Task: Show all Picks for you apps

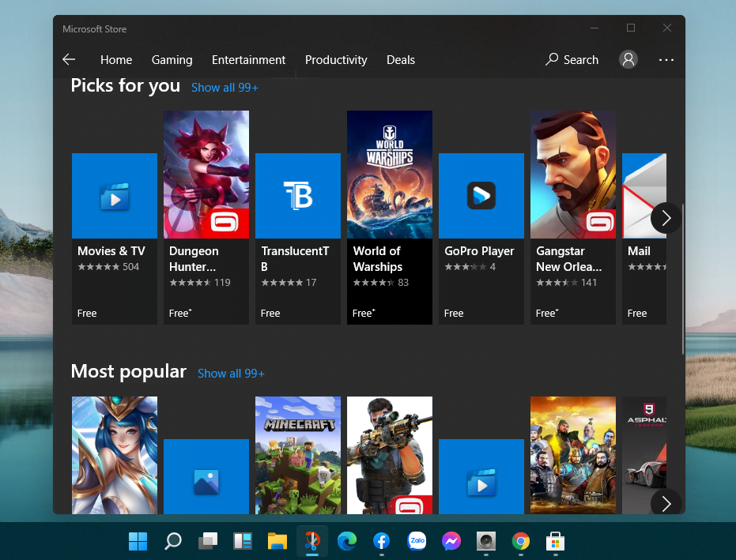Action: click(225, 88)
